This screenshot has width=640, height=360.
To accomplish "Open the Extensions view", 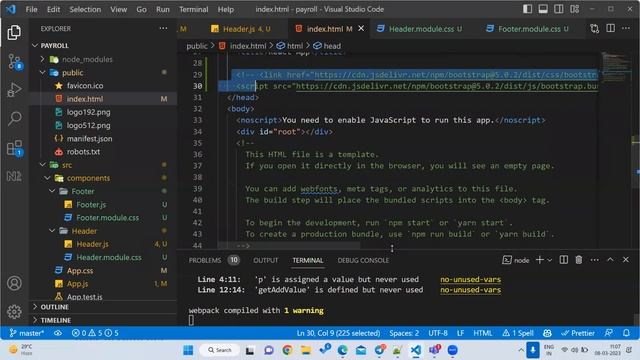I will pyautogui.click(x=14, y=148).
